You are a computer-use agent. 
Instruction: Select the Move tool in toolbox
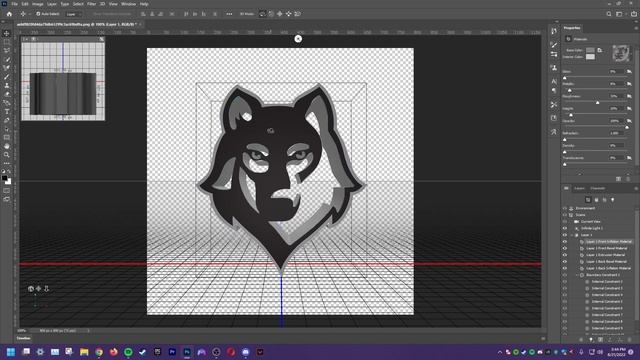click(7, 33)
